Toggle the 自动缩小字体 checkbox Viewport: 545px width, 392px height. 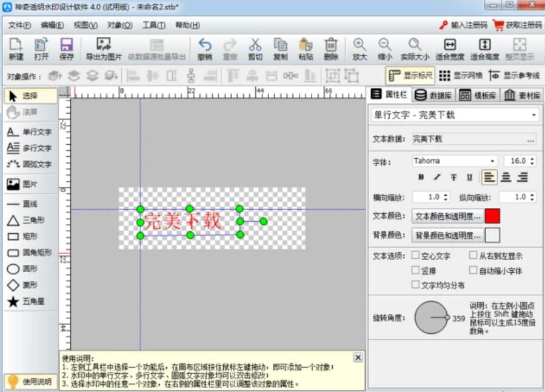click(473, 270)
